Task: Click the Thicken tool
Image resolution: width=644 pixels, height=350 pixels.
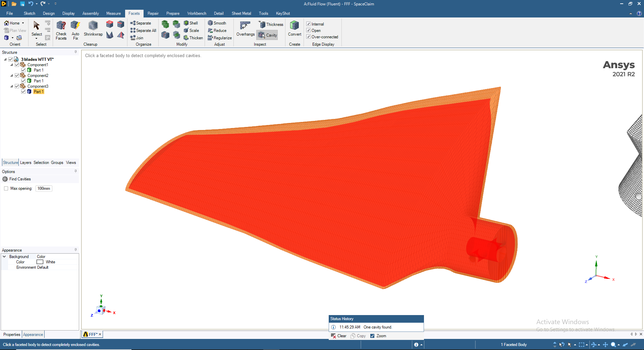Action: [193, 38]
